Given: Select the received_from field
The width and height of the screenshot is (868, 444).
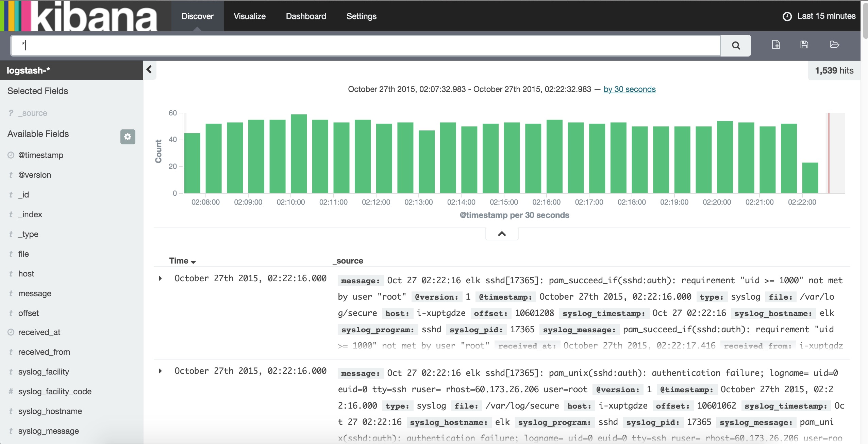Looking at the screenshot, I should tap(44, 352).
